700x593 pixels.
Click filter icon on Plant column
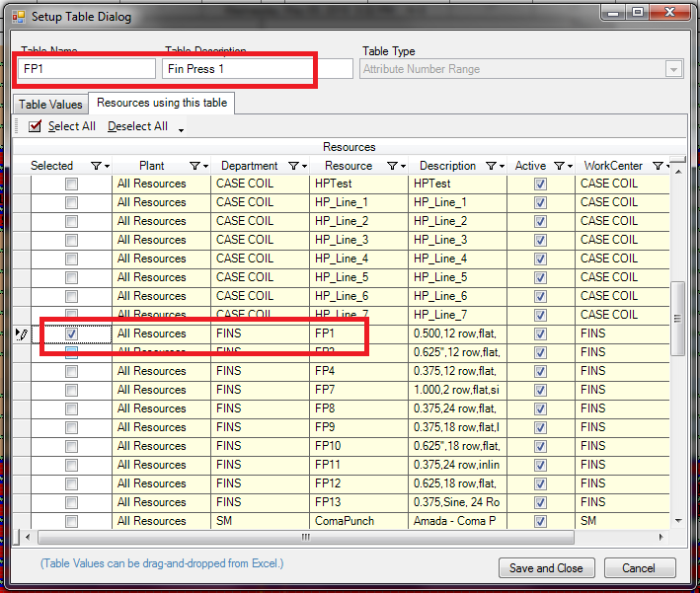tap(195, 166)
